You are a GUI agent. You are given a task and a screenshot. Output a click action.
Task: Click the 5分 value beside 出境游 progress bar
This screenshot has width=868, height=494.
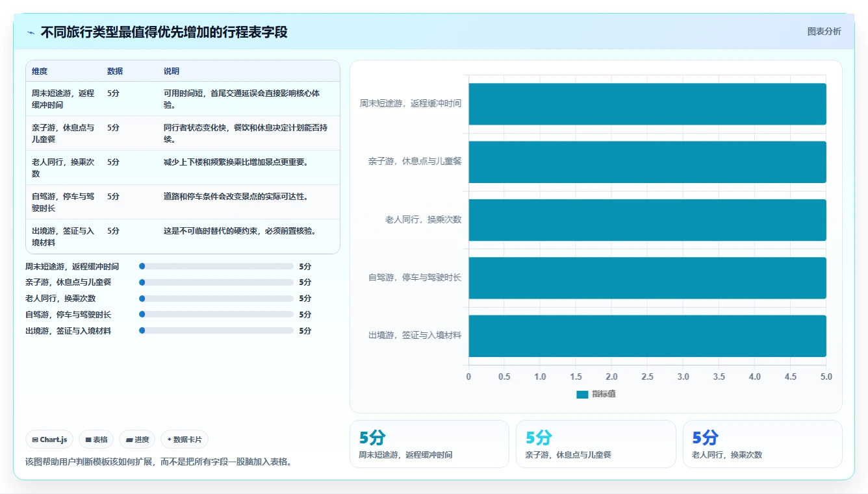tap(305, 330)
